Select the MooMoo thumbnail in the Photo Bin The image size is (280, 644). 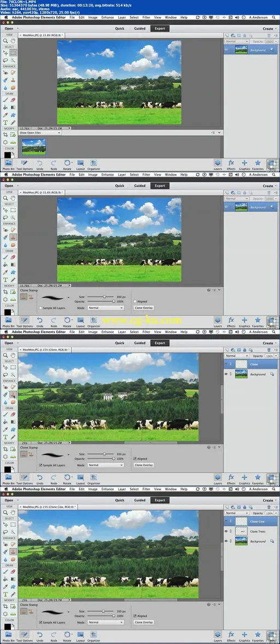pos(34,147)
